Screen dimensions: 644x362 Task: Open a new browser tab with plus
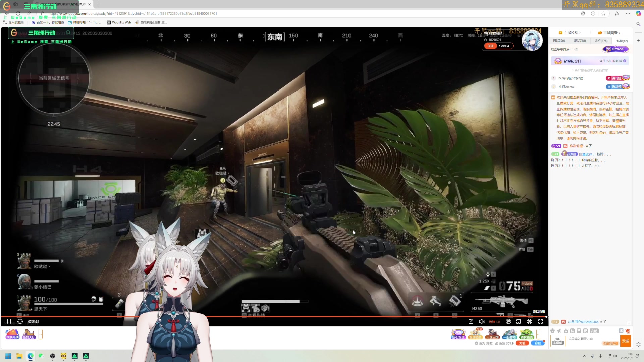coord(99,4)
